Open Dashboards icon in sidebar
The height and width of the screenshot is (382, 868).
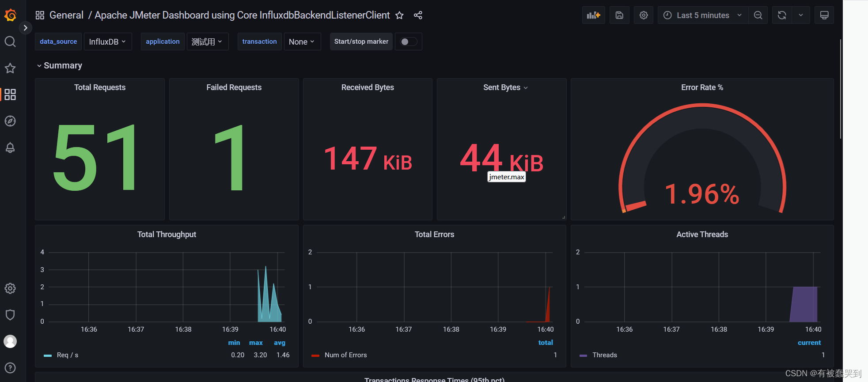tap(10, 95)
